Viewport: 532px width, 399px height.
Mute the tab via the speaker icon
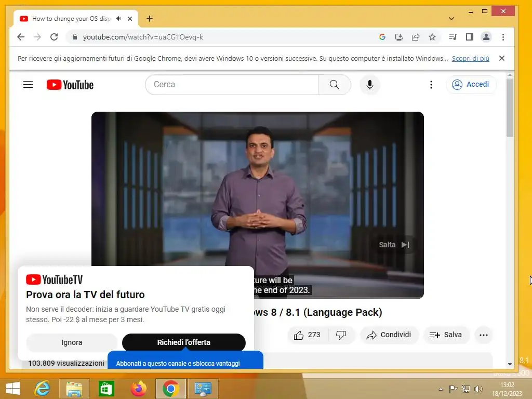tap(119, 19)
